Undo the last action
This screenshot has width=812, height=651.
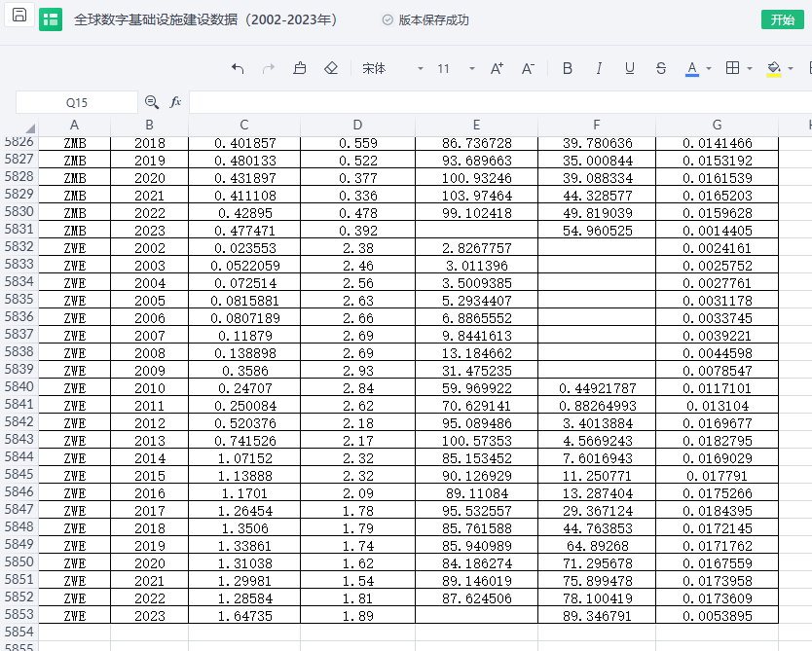238,68
